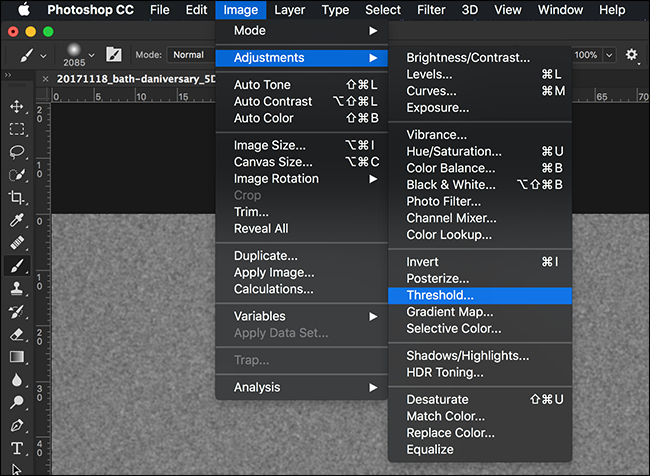650x476 pixels.
Task: Select the Eyedropper tool
Action: (17, 220)
